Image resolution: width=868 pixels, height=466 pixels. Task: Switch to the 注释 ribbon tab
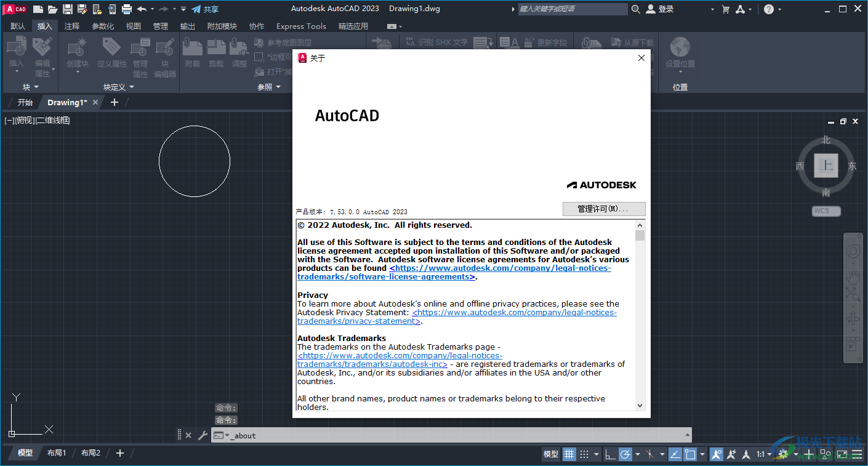72,26
